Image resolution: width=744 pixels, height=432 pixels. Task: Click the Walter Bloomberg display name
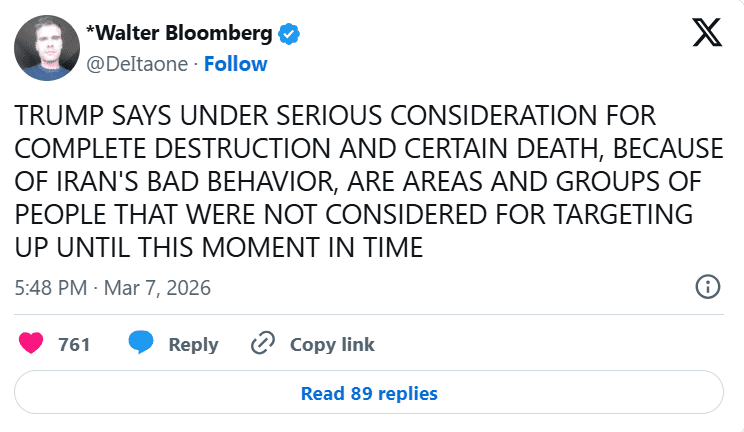coord(179,34)
